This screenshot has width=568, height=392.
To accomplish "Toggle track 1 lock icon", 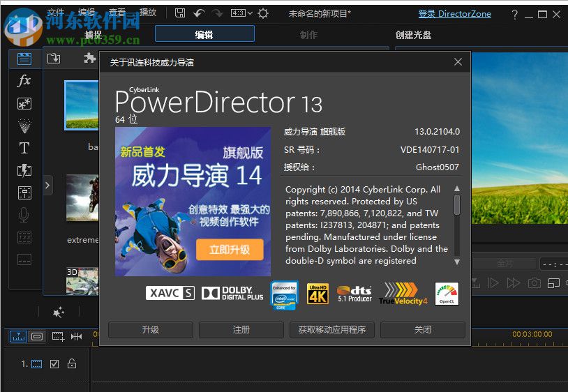I will click(72, 363).
